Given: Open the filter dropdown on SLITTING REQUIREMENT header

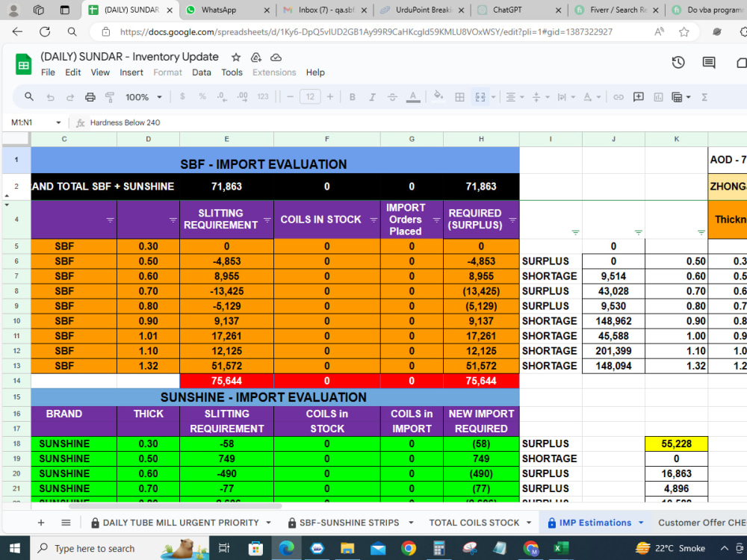Looking at the screenshot, I should (x=267, y=221).
